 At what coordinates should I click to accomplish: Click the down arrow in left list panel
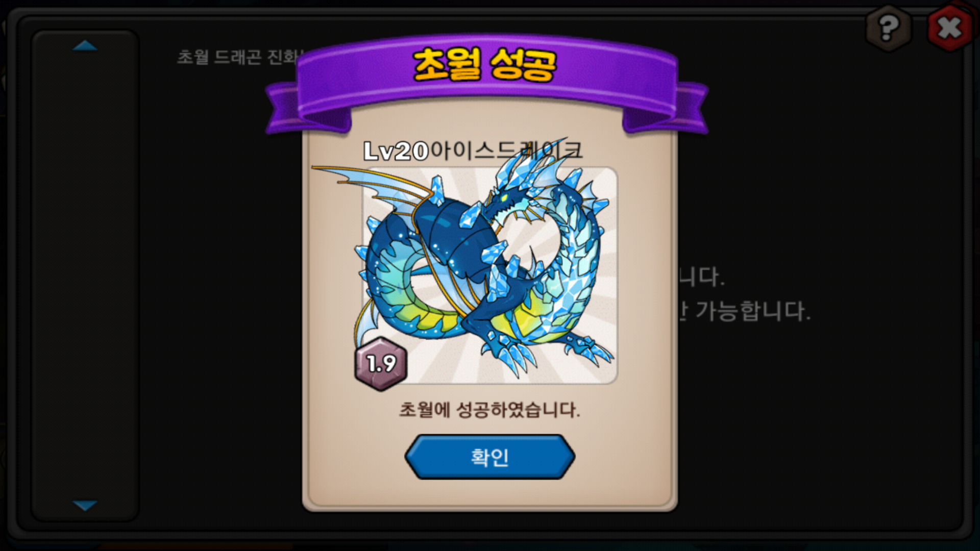(85, 505)
